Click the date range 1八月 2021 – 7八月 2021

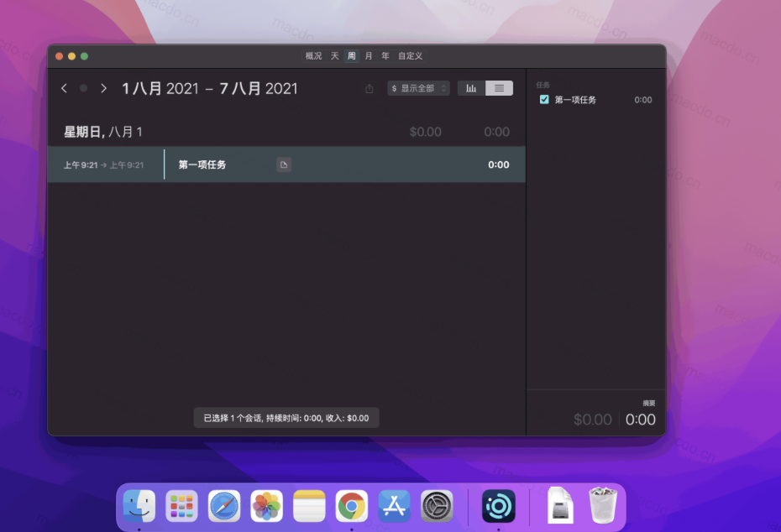[209, 87]
